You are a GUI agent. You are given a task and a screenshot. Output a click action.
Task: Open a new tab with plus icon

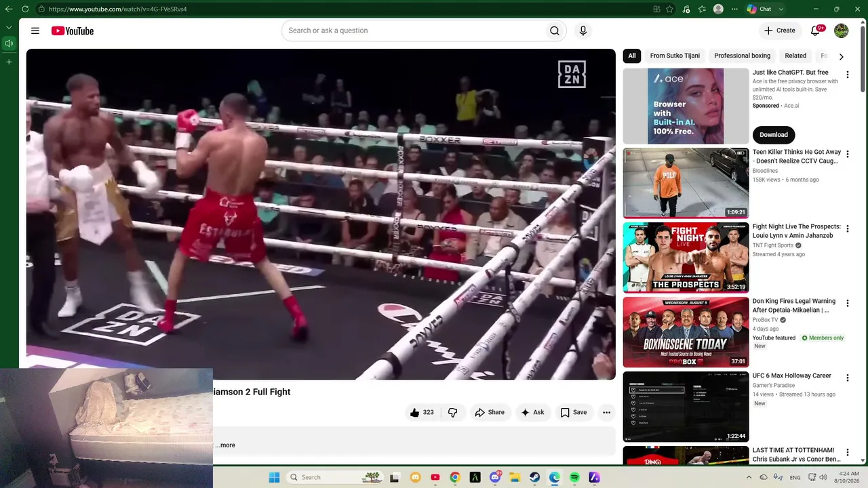(x=9, y=62)
